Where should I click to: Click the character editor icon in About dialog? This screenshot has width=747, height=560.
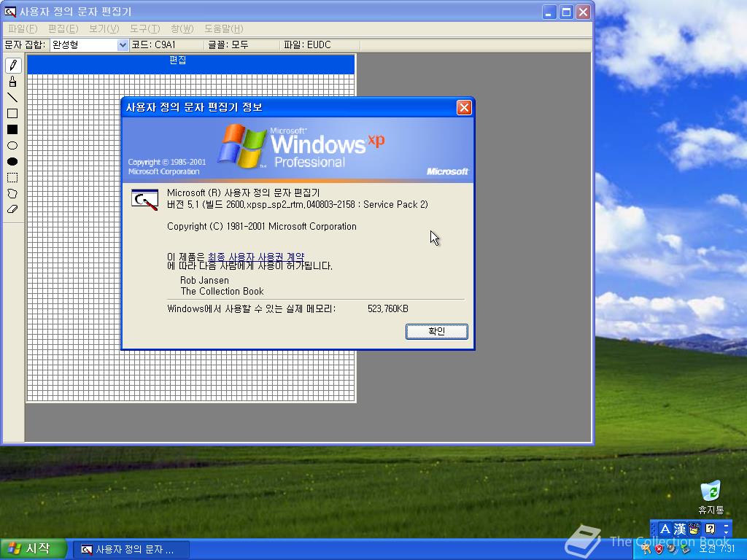point(145,200)
